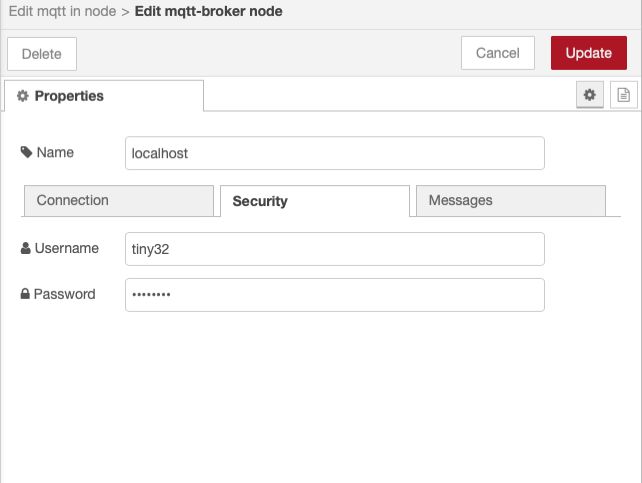The height and width of the screenshot is (483, 642).
Task: Click the Username label
Action: click(x=60, y=248)
